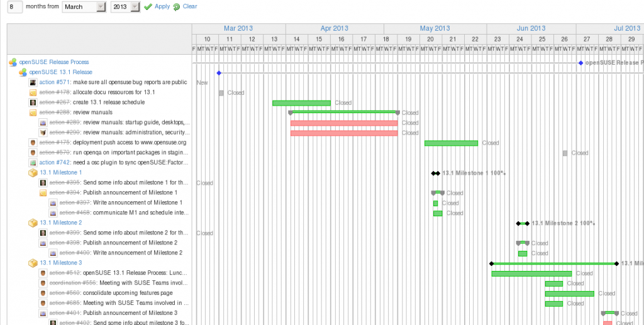Click the week 23 header cell
This screenshot has height=325, width=644.
[498, 39]
